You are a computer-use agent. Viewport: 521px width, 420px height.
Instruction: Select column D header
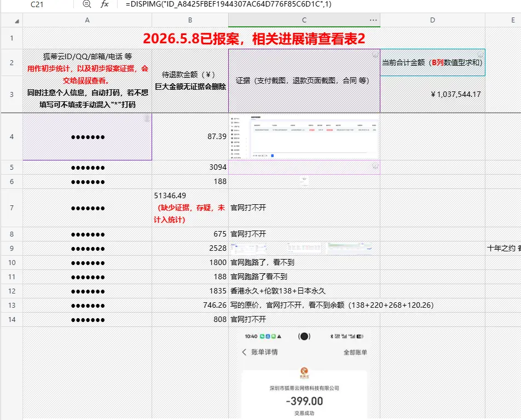[432, 20]
